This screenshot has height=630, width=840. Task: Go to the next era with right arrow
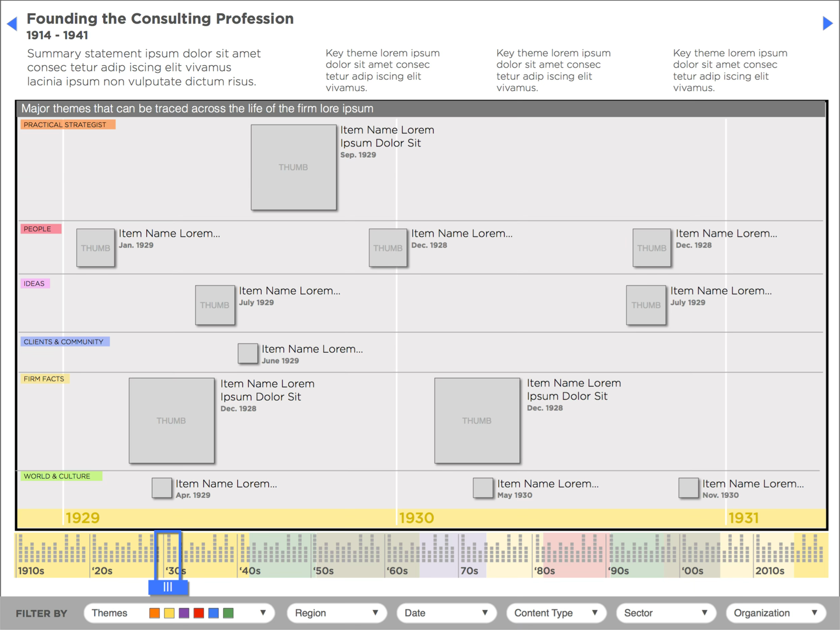click(x=827, y=24)
